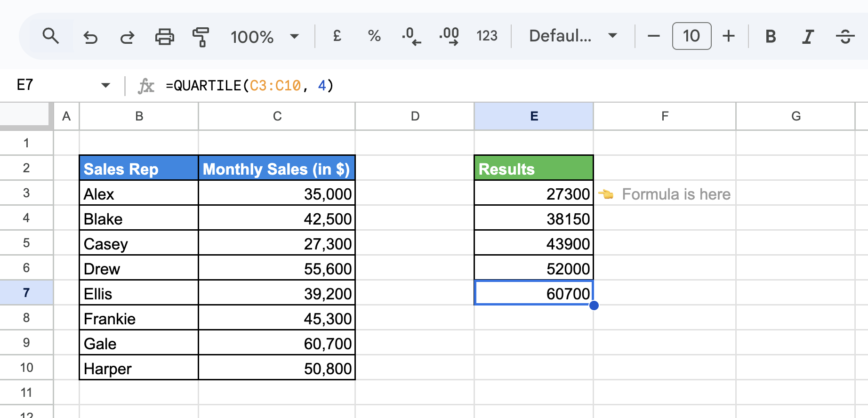Select row 11 header
868x418 pixels.
point(26,392)
